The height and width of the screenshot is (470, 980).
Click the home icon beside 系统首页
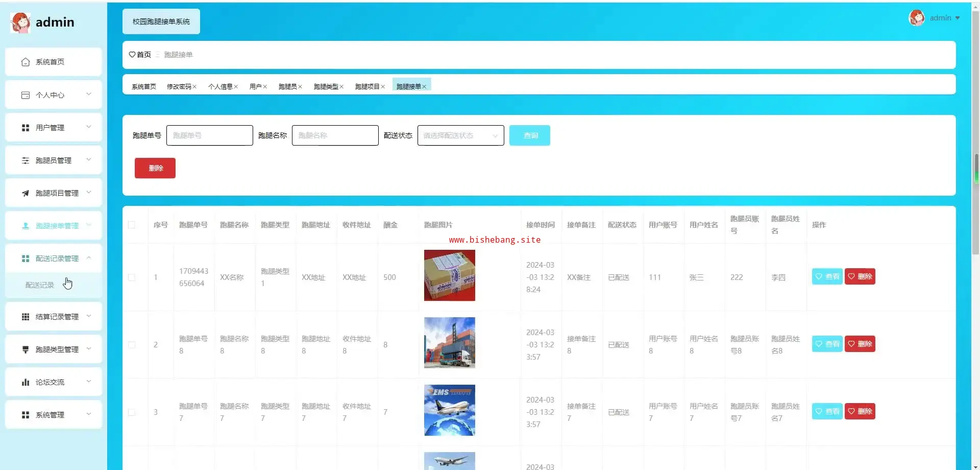tap(26, 62)
